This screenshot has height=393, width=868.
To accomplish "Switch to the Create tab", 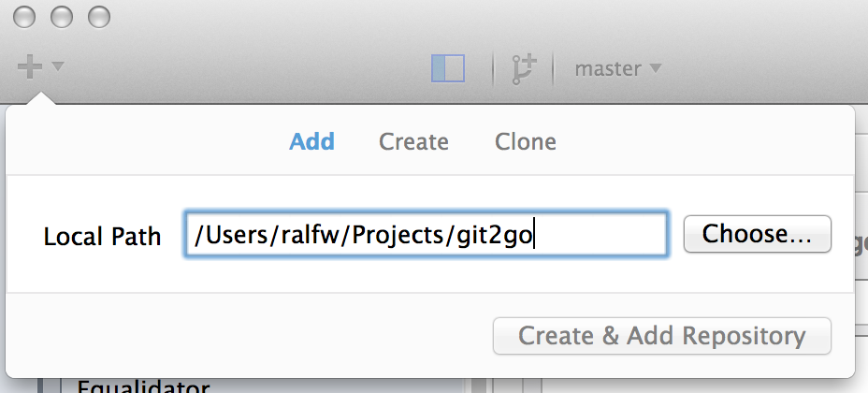I will point(413,141).
